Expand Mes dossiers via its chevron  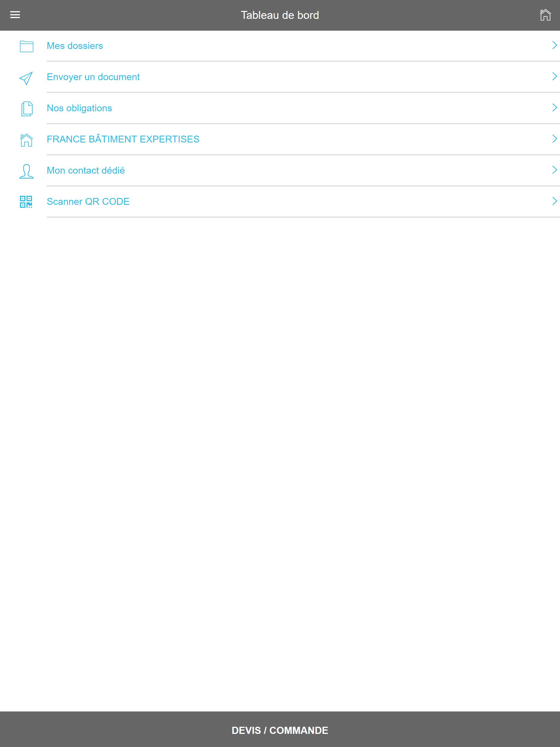(x=554, y=45)
